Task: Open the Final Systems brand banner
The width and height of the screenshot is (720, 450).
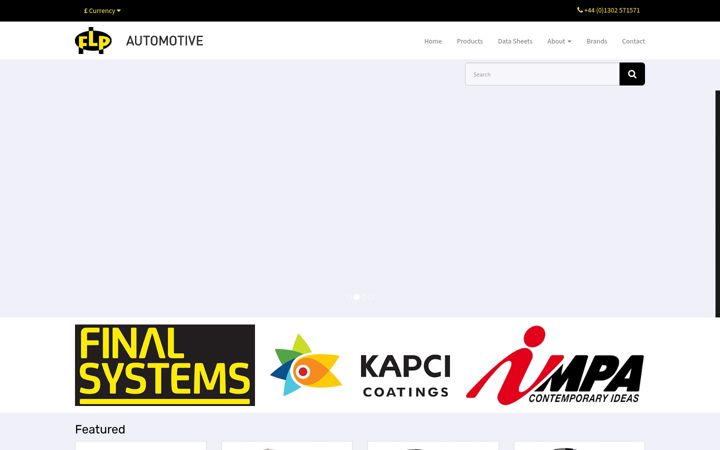Action: click(165, 365)
